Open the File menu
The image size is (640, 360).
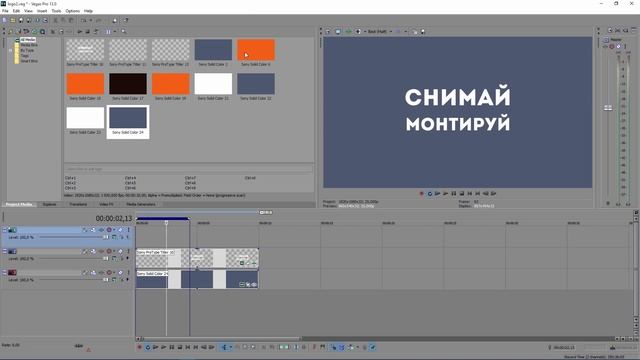pos(5,11)
